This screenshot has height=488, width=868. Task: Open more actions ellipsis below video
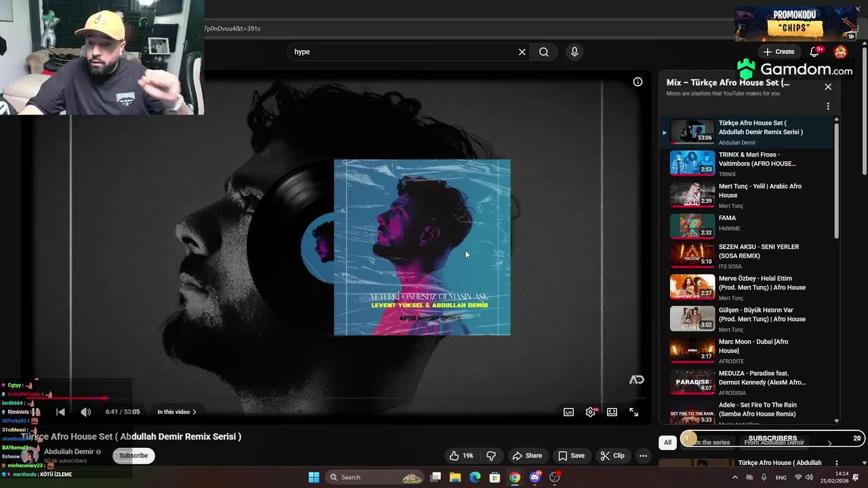pos(643,455)
